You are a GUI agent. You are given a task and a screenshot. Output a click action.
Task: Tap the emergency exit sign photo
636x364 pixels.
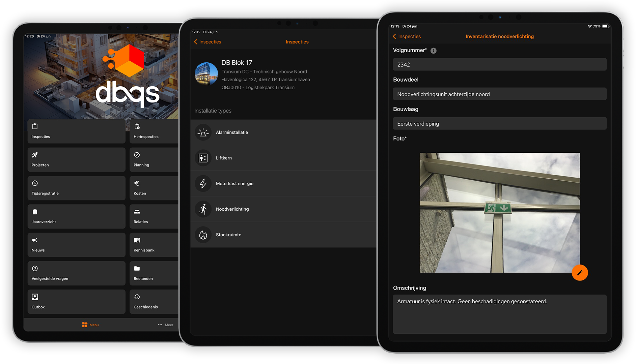coord(499,213)
